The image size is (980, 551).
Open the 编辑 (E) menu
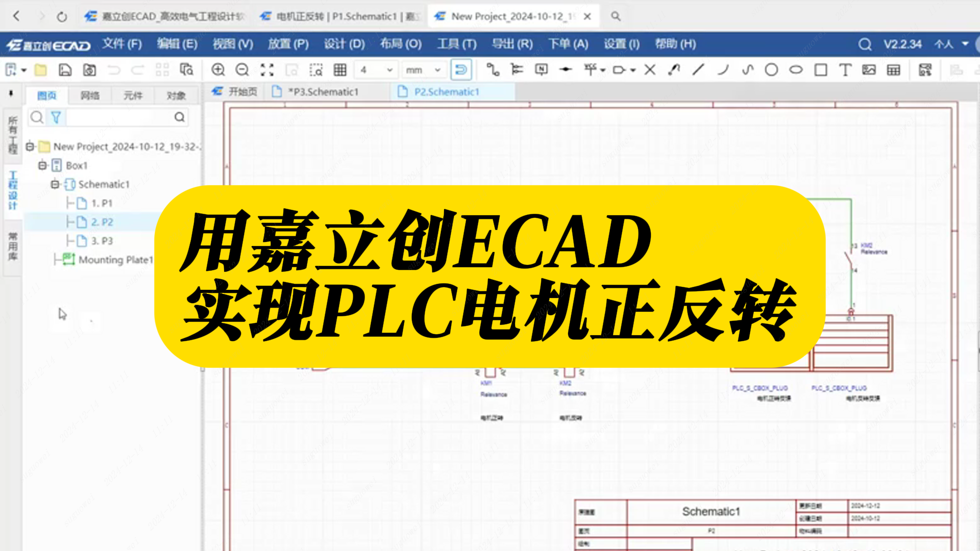(x=177, y=44)
